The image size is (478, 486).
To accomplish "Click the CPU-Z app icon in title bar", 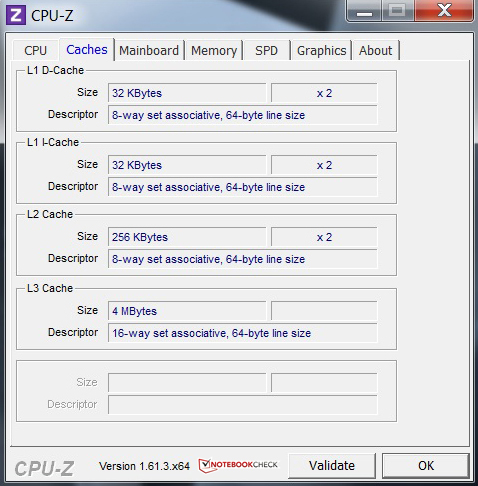I will click(16, 15).
